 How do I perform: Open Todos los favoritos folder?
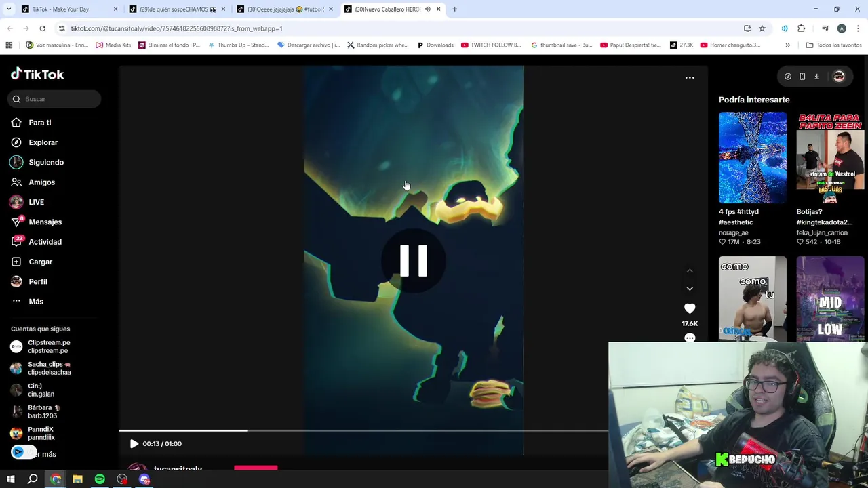click(833, 45)
